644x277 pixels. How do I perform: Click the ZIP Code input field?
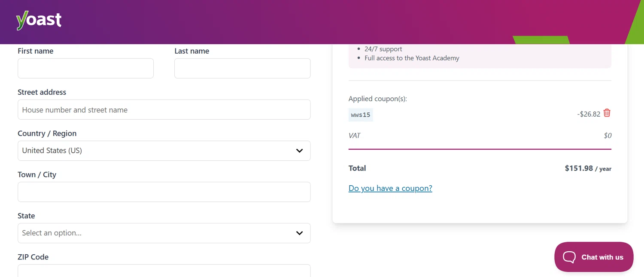164,271
